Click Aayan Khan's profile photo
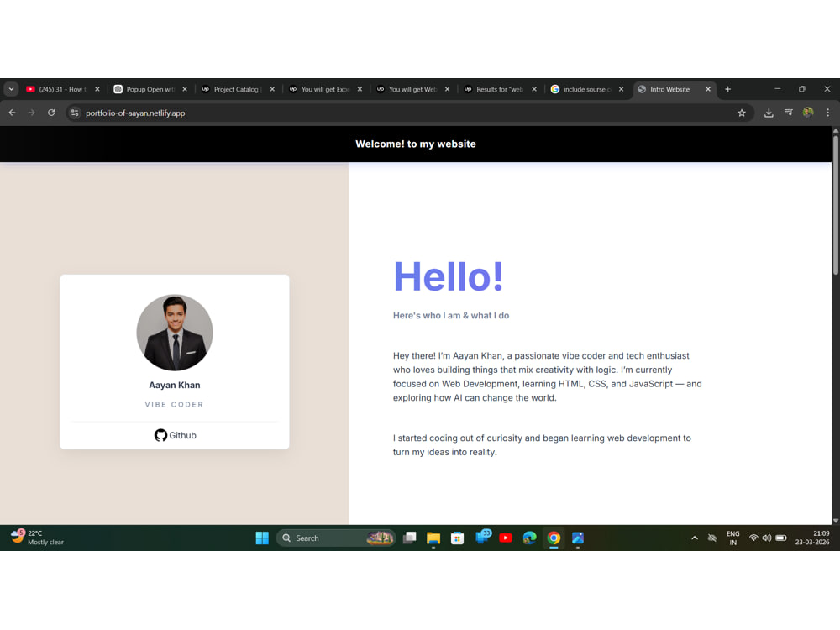The image size is (840, 630). coord(175,333)
